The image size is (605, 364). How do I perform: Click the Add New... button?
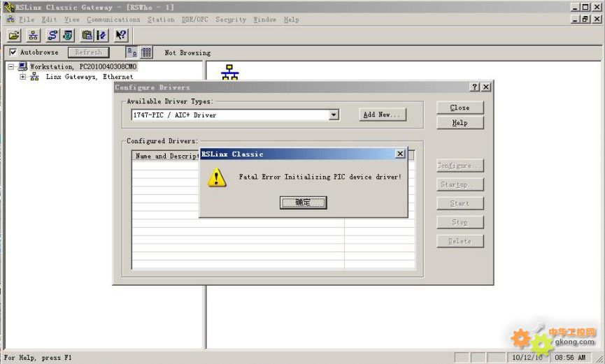point(383,115)
